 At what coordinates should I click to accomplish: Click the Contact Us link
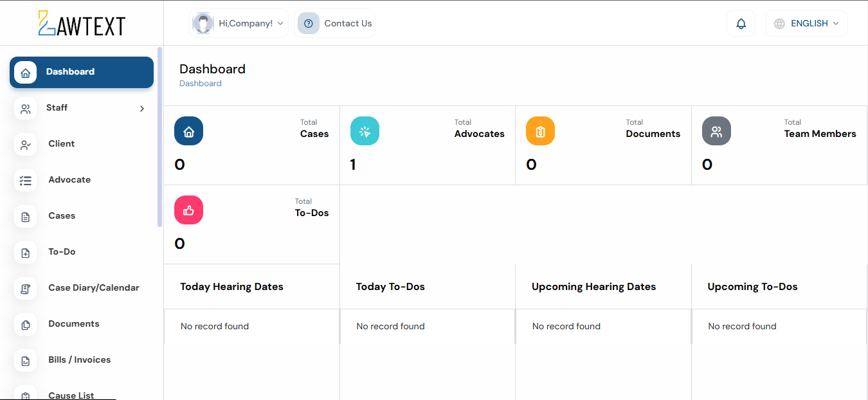point(348,24)
